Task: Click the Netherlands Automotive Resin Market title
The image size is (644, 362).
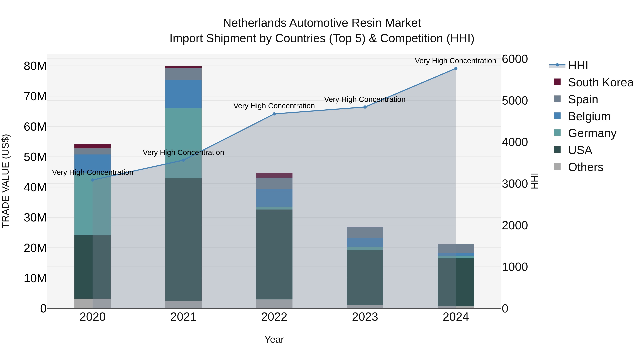Action: coord(322,23)
